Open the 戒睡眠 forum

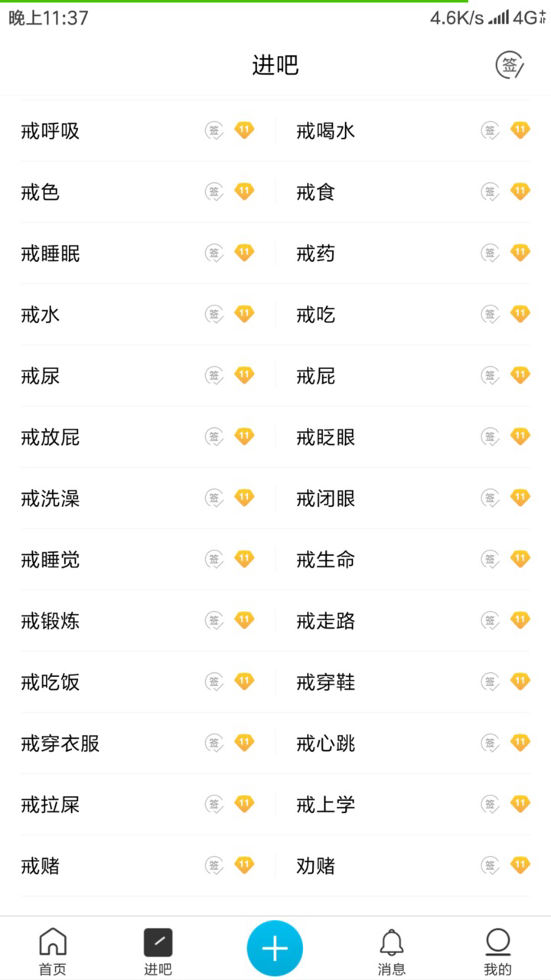[x=51, y=253]
